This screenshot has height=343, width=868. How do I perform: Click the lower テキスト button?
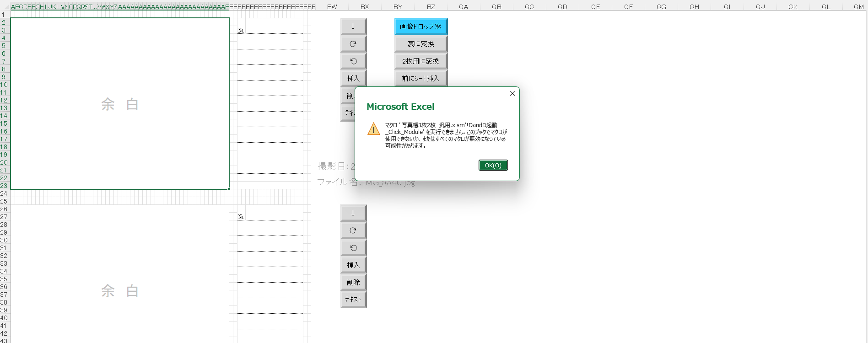353,300
